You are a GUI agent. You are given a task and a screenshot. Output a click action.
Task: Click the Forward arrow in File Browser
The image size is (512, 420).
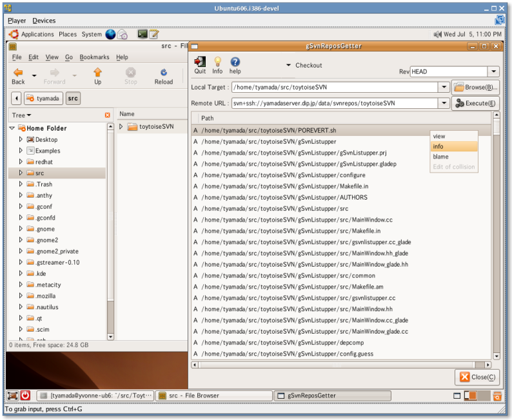[55, 72]
